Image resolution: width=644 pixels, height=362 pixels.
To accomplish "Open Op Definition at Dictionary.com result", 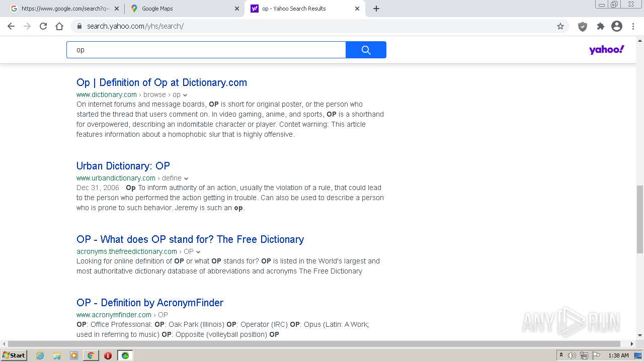I will pos(162,82).
